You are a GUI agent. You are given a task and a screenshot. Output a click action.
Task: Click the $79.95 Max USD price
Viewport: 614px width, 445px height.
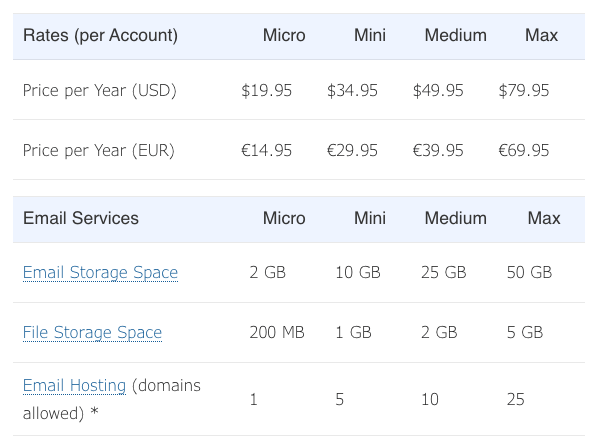[x=524, y=90]
